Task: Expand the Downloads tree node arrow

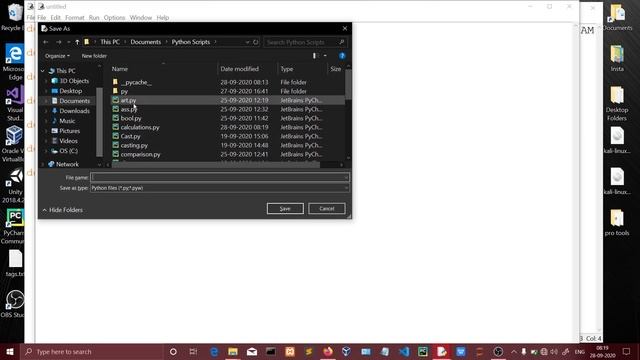Action: (46, 111)
